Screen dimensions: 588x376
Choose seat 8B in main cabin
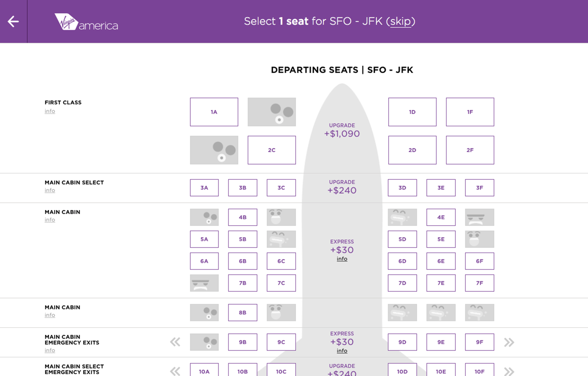coord(243,313)
